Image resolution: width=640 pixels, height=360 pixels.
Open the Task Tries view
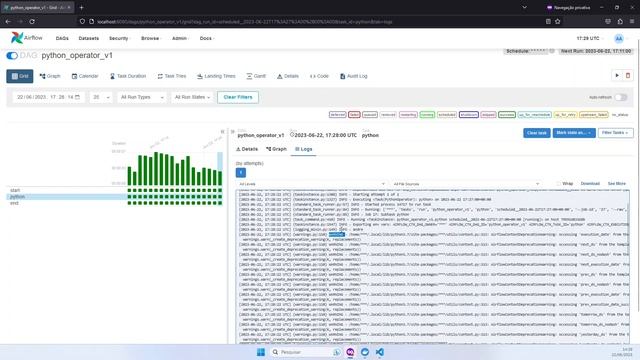[172, 76]
